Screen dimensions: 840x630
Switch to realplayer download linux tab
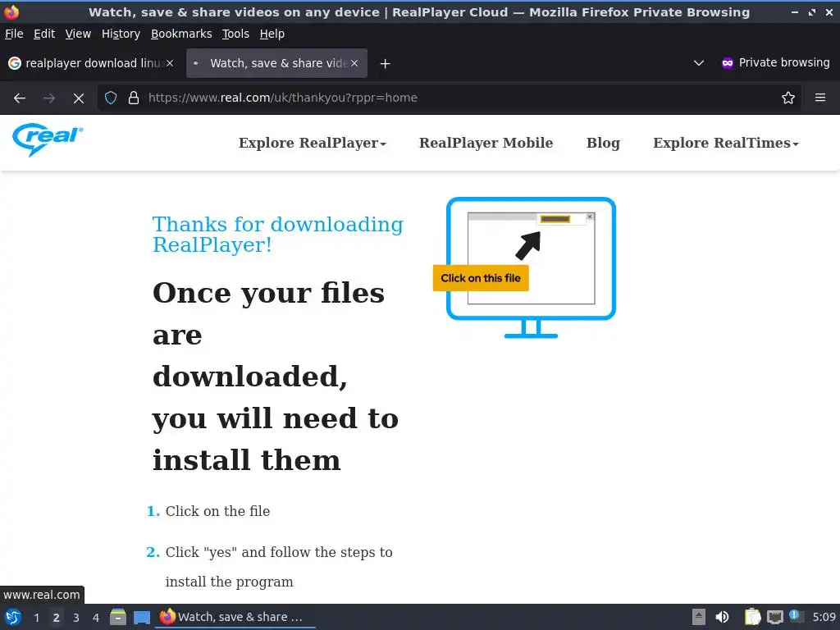click(91, 63)
